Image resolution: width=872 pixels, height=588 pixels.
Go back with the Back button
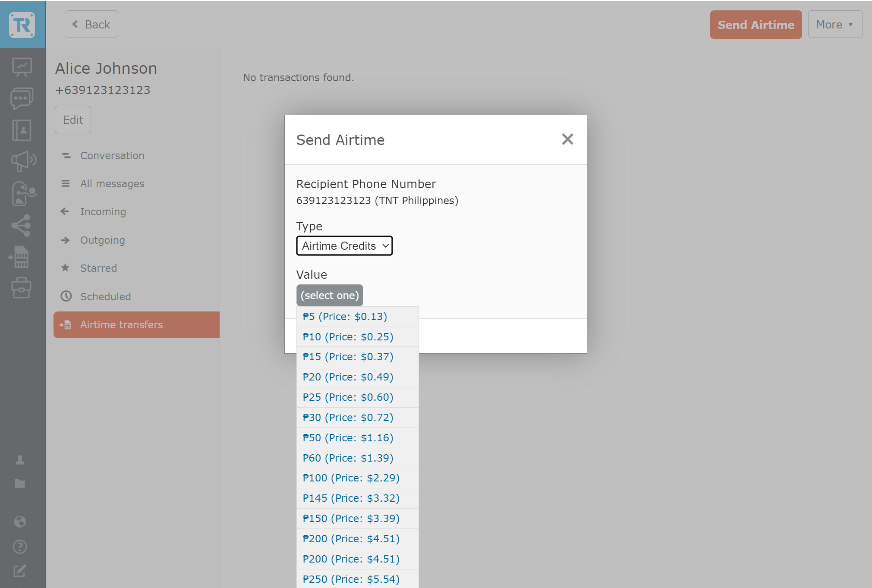pos(91,24)
